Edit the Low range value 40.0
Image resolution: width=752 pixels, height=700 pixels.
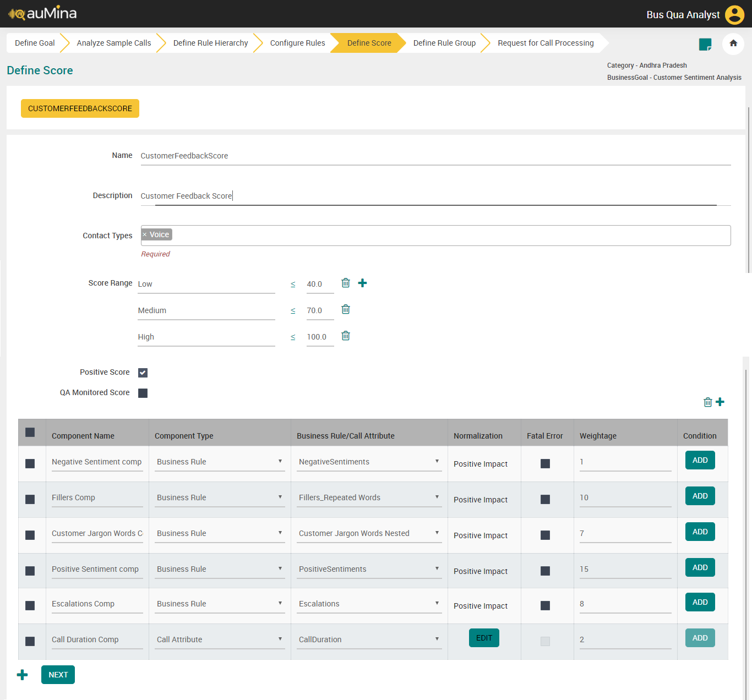click(x=320, y=285)
